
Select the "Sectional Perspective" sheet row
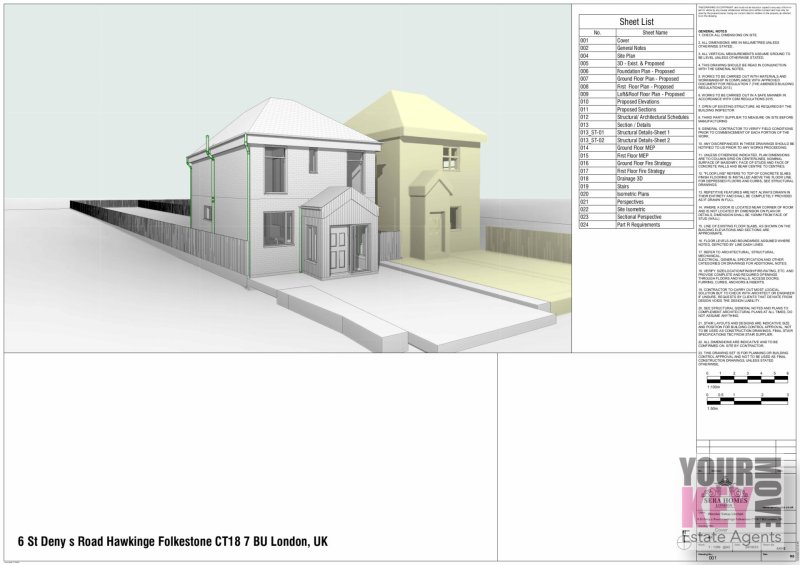pos(636,217)
